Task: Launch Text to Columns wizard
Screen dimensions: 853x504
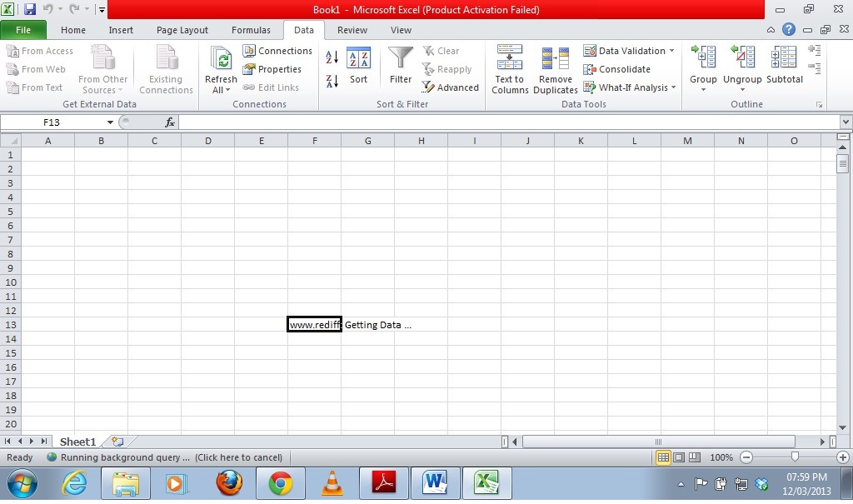Action: pyautogui.click(x=510, y=70)
